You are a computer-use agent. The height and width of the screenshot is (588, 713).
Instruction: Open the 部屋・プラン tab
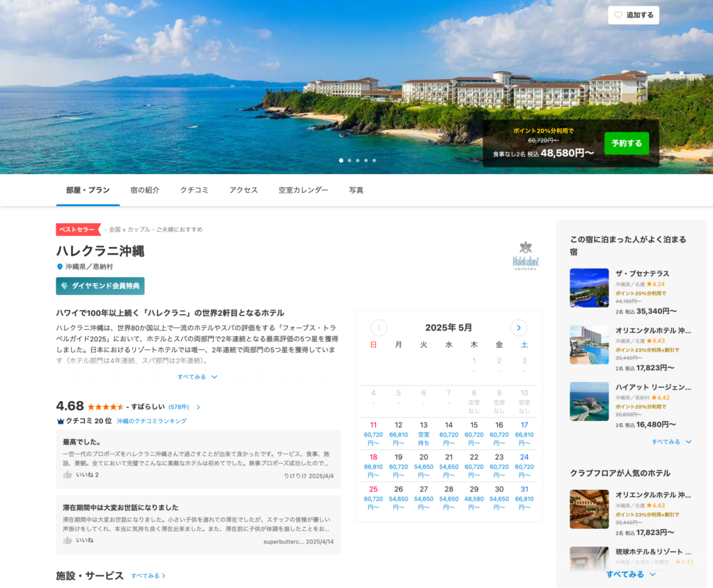(88, 190)
